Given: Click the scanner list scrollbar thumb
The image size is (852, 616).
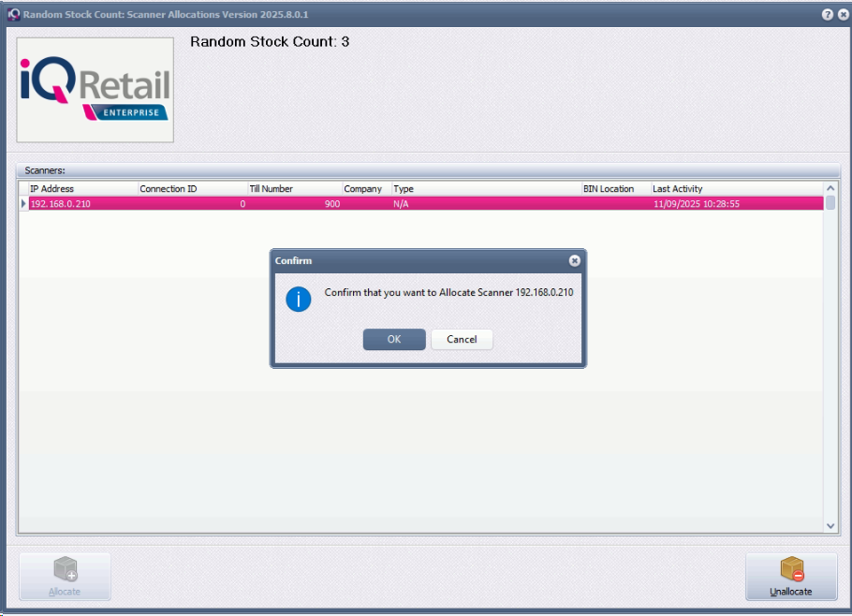Looking at the screenshot, I should [x=830, y=202].
